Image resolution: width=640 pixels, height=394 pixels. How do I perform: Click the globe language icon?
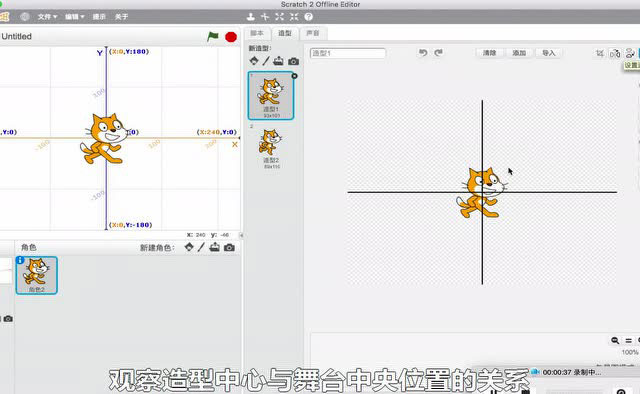click(x=25, y=17)
